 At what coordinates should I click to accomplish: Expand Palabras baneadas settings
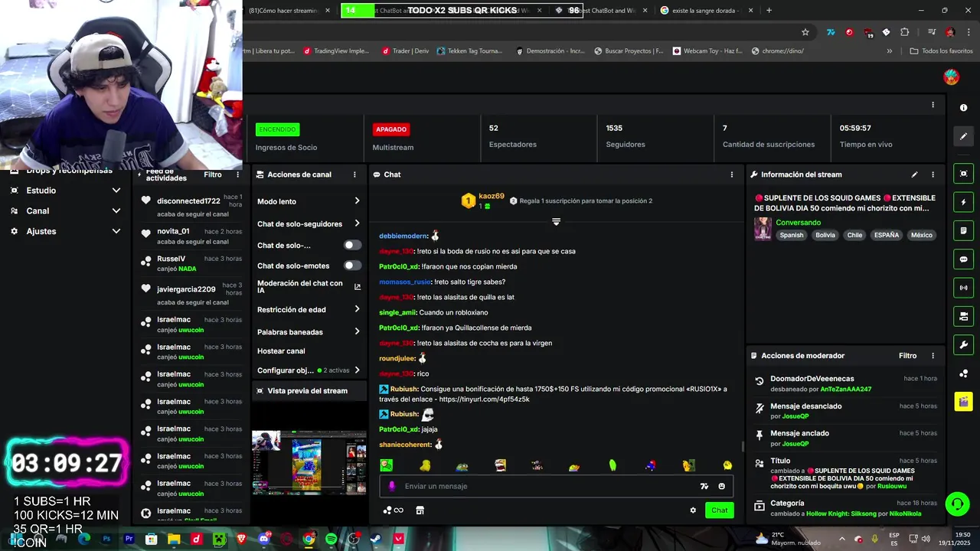click(357, 331)
